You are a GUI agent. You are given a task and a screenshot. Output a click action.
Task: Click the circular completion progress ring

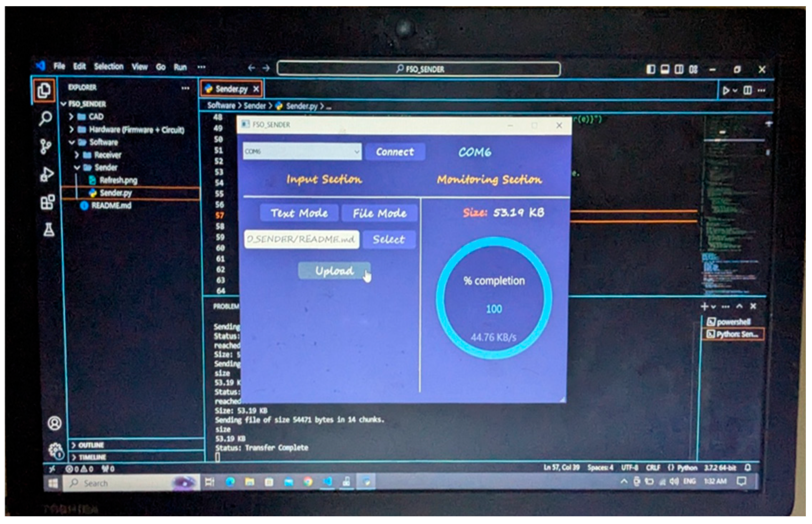(x=494, y=298)
